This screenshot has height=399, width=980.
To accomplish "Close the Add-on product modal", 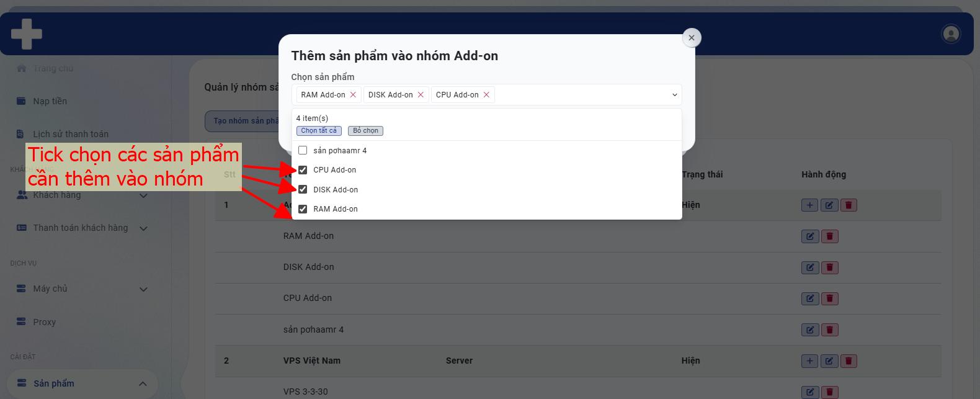I will [x=692, y=37].
